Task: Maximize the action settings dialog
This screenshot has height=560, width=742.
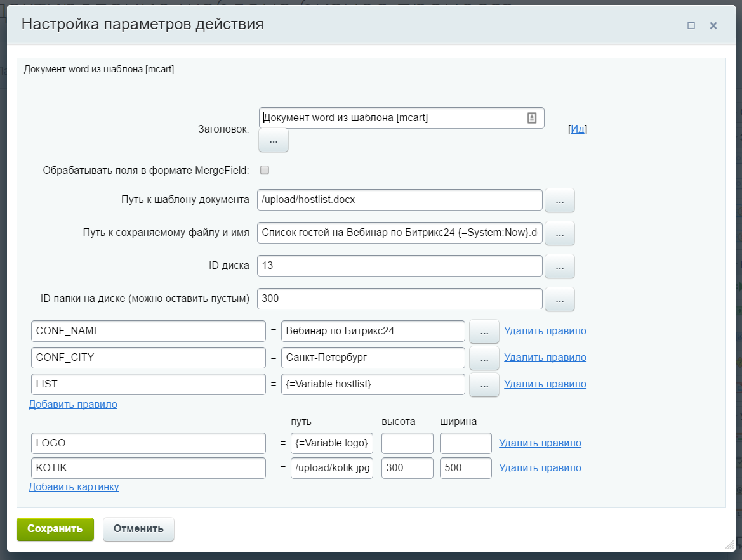Action: point(691,25)
